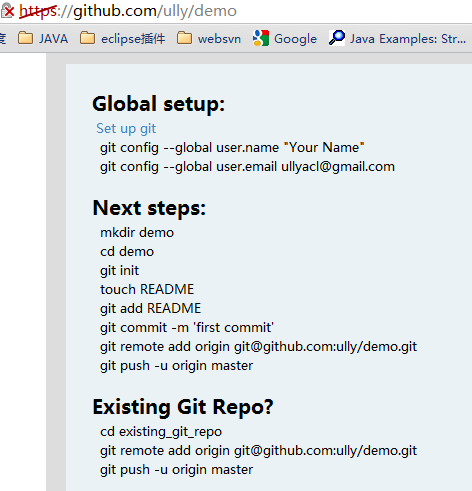Viewport: 472px width, 491px height.
Task: Click git push -u origin master under Next steps
Action: (177, 366)
